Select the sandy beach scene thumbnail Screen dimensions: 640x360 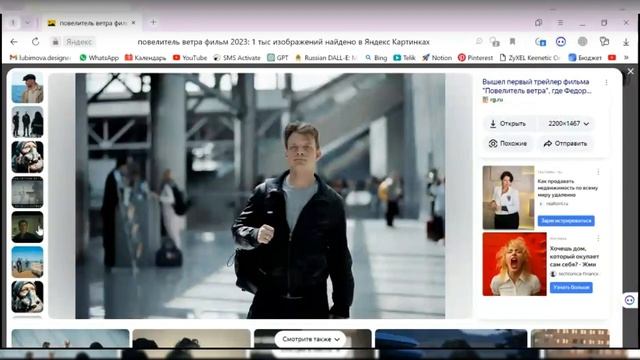click(x=27, y=262)
